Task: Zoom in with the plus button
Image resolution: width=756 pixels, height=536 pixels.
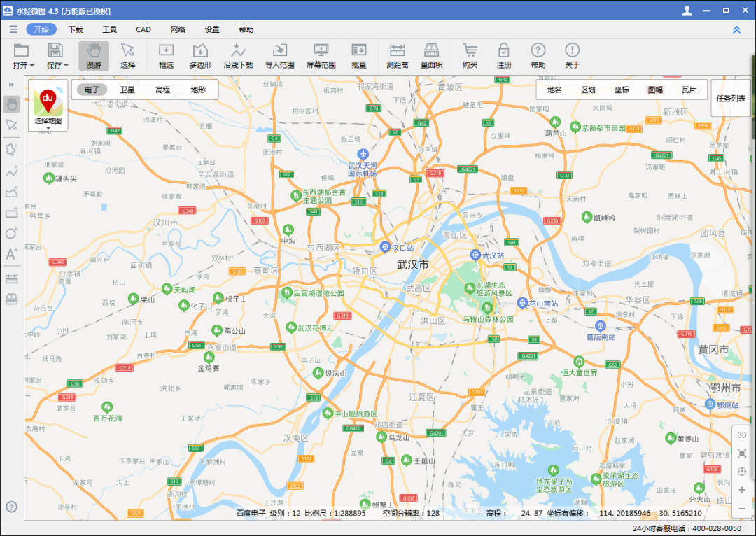Action: click(742, 490)
